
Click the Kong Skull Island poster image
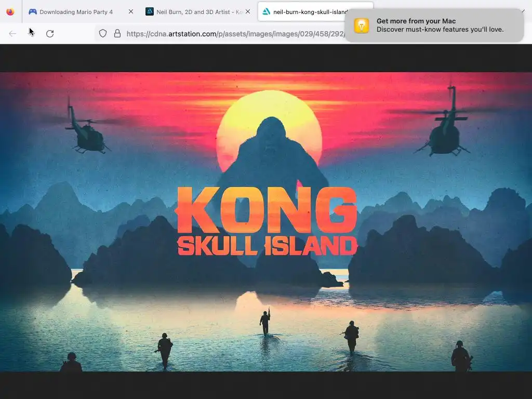tap(266, 222)
